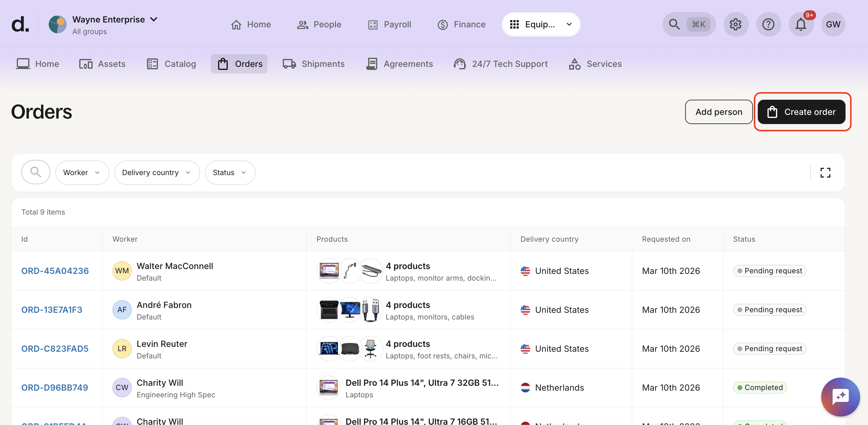
Task: Click the Create order button
Action: 801,112
